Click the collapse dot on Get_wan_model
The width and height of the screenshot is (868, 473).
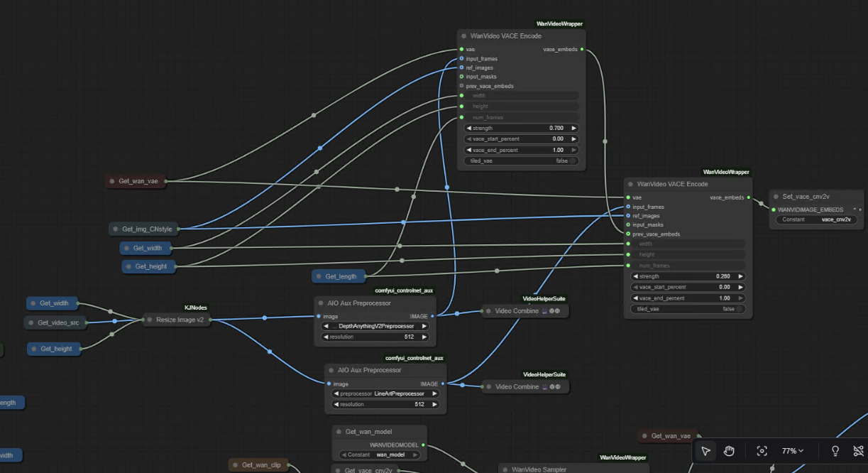pyautogui.click(x=339, y=432)
